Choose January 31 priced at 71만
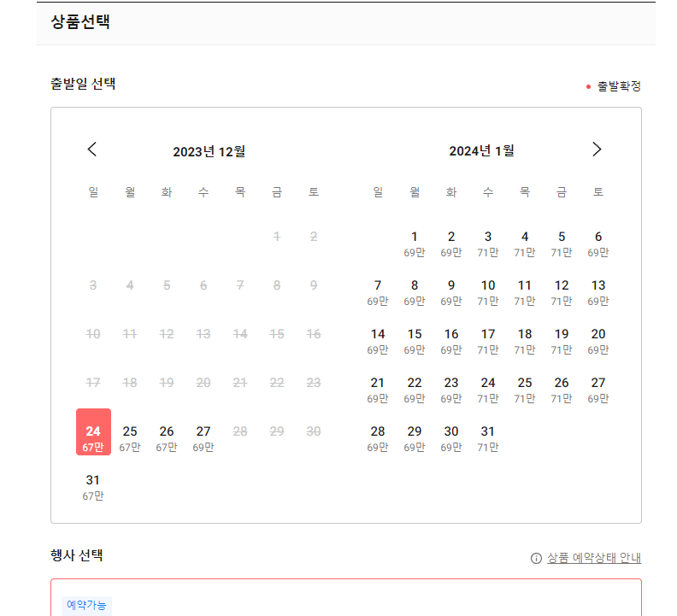Image resolution: width=677 pixels, height=616 pixels. point(488,437)
